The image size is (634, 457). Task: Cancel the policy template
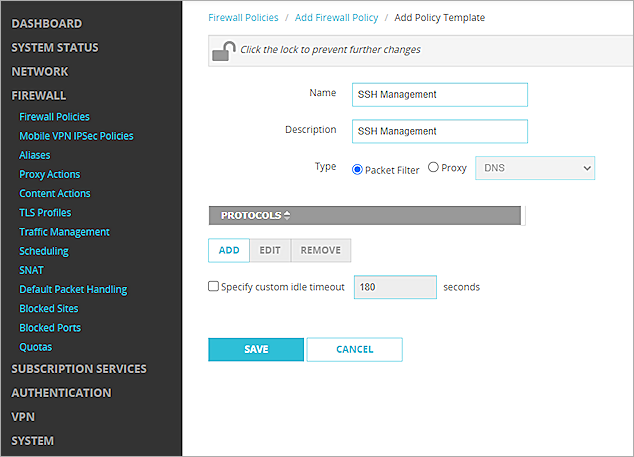(x=355, y=349)
